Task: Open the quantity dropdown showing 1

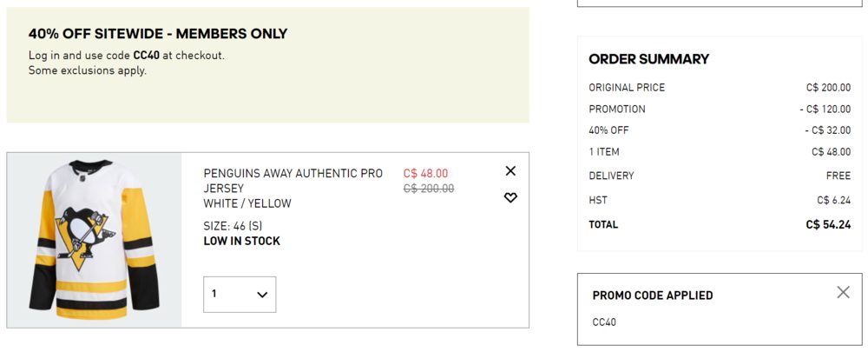Action: click(x=240, y=295)
